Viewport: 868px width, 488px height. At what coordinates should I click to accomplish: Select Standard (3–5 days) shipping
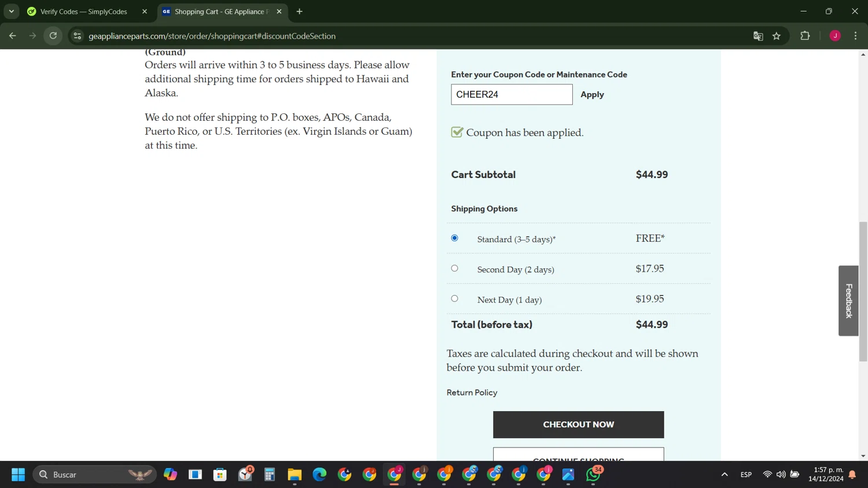[x=454, y=238]
